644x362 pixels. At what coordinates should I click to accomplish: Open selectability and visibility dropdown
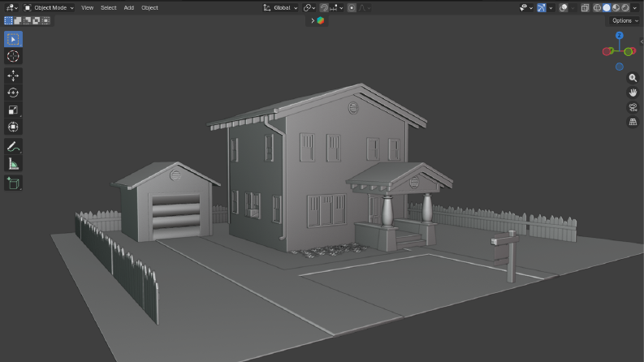click(525, 8)
